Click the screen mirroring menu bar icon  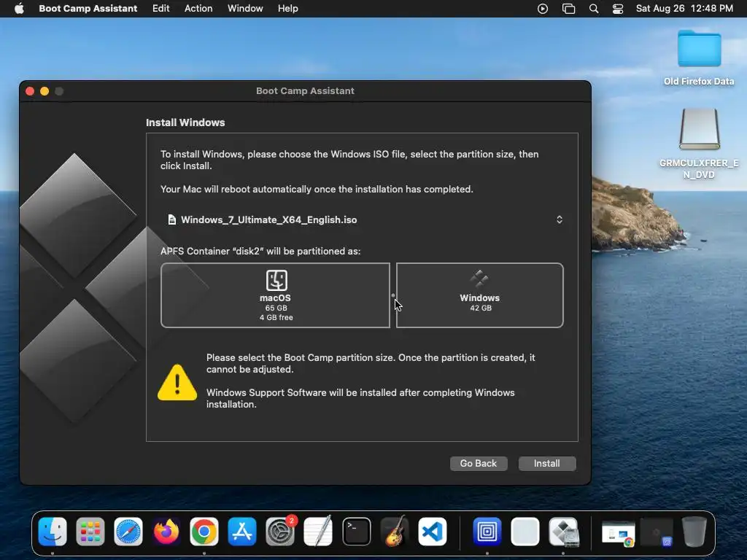pos(568,9)
